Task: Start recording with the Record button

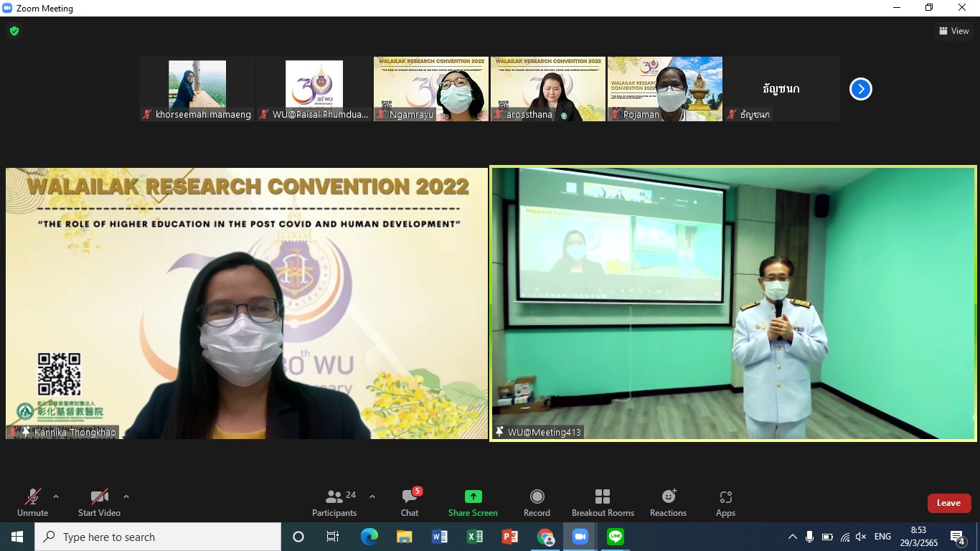Action: [537, 503]
